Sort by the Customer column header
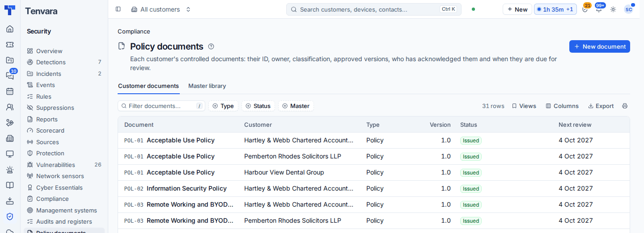This screenshot has height=233, width=644. (258, 125)
